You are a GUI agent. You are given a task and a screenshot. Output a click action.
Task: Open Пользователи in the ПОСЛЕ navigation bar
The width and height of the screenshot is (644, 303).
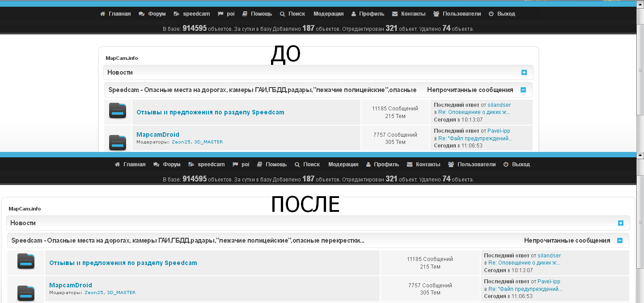477,164
